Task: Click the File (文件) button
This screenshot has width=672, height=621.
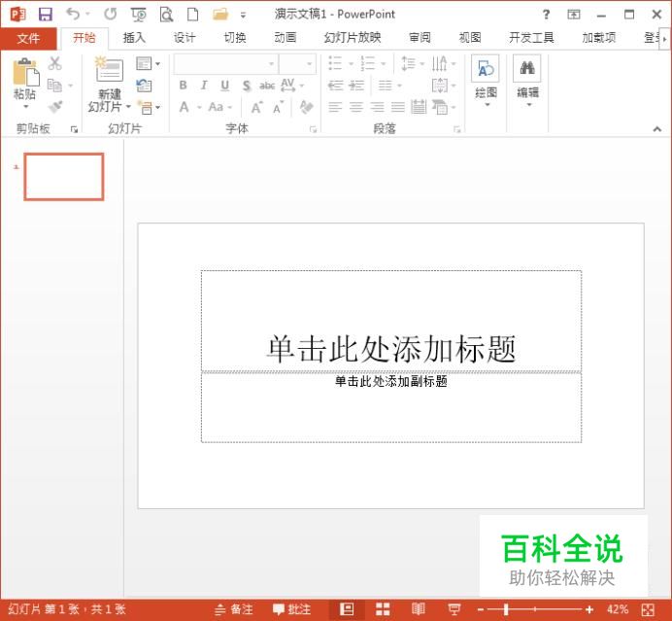Action: [x=28, y=38]
